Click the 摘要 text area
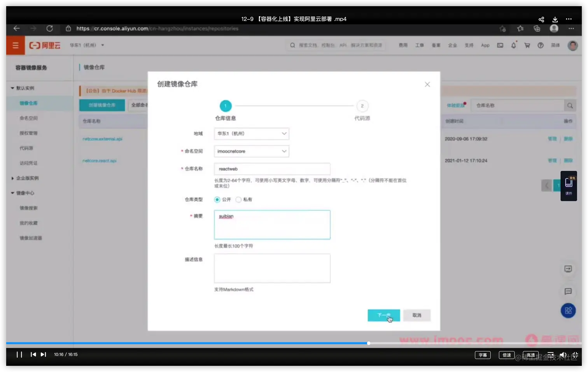This screenshot has height=372, width=588. coord(272,225)
